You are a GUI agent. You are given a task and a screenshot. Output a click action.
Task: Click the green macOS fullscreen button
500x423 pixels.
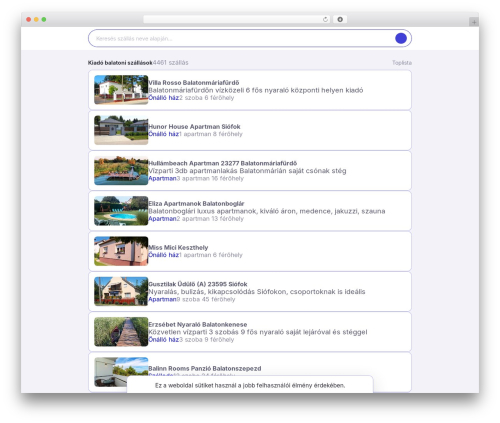pyautogui.click(x=44, y=19)
